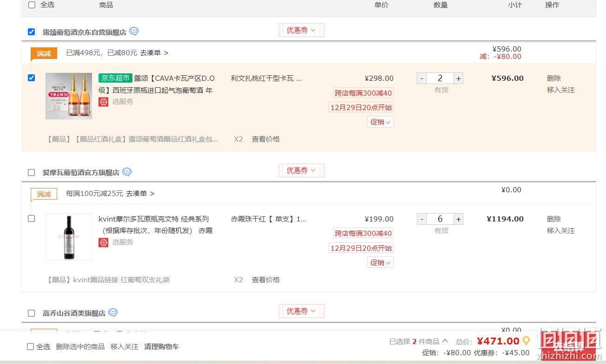Uncheck the 露颂 CAVA item checkbox

pyautogui.click(x=31, y=78)
